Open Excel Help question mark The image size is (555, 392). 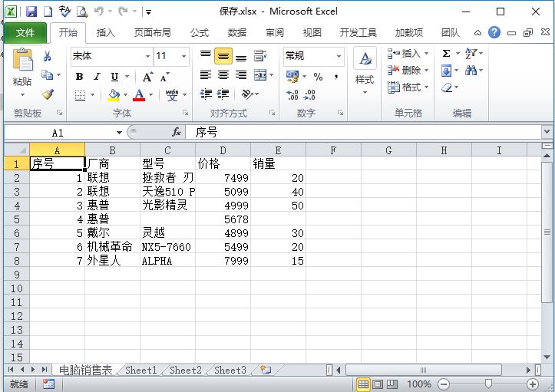pos(494,32)
